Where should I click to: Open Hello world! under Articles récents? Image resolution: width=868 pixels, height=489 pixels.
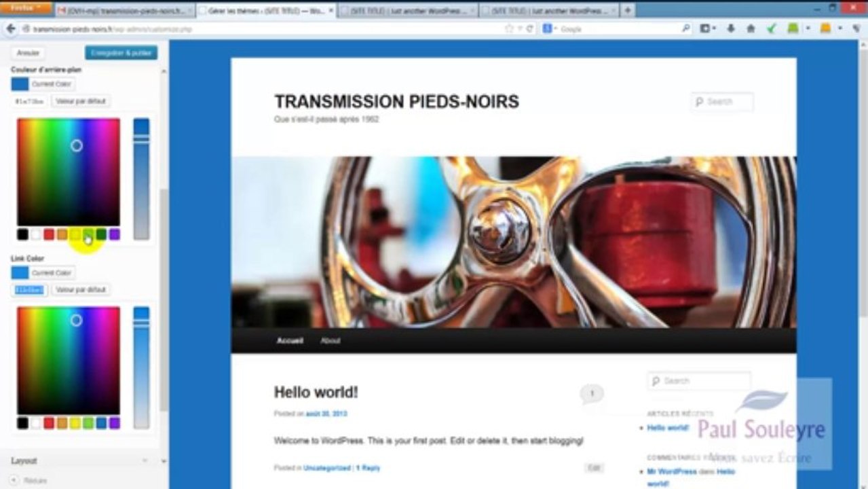(668, 428)
